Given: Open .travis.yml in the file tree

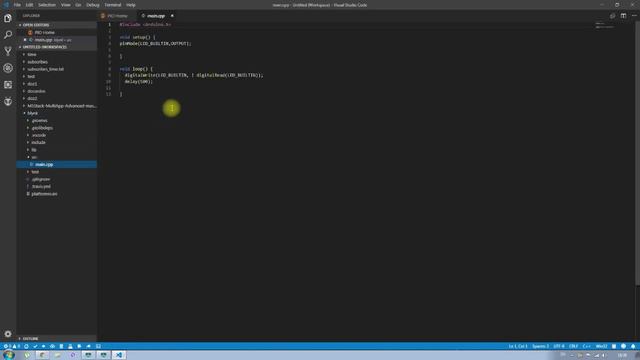Looking at the screenshot, I should pyautogui.click(x=41, y=187).
